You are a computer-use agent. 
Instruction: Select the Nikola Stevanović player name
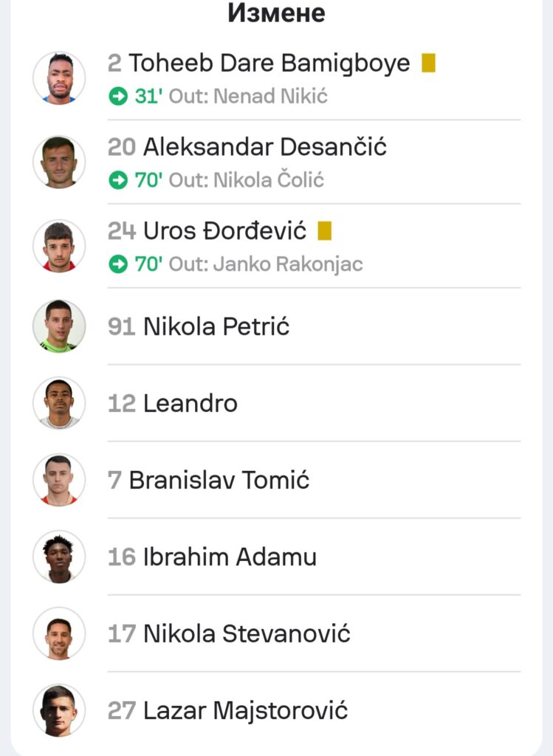point(247,633)
